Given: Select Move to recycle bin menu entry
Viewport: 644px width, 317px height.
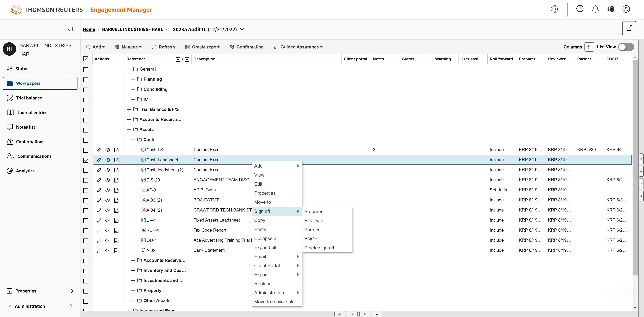Looking at the screenshot, I should [274, 302].
